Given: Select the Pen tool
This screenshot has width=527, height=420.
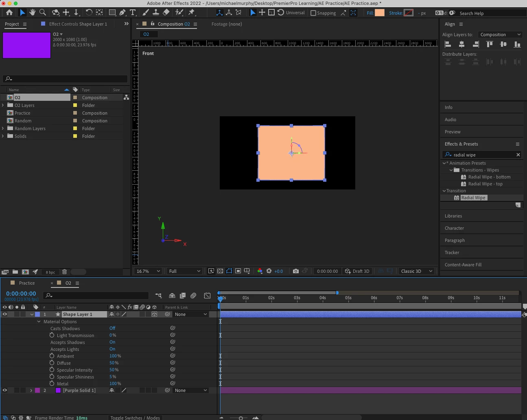Looking at the screenshot, I should 122,13.
